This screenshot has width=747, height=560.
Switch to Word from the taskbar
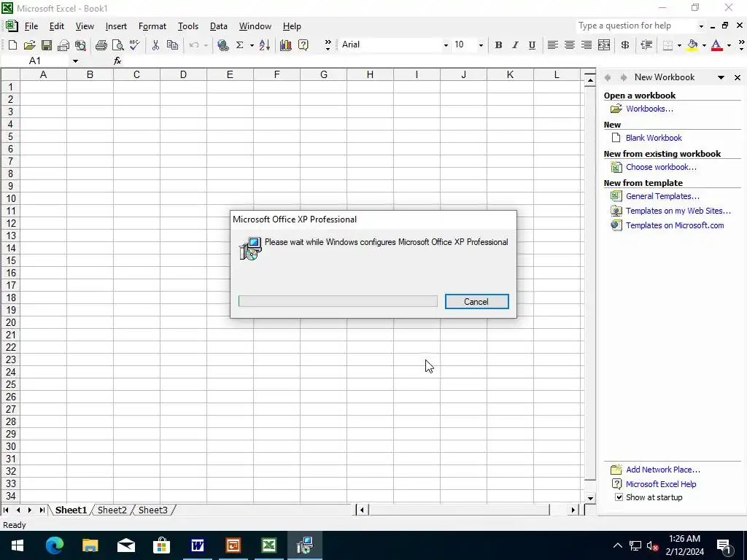pos(197,545)
